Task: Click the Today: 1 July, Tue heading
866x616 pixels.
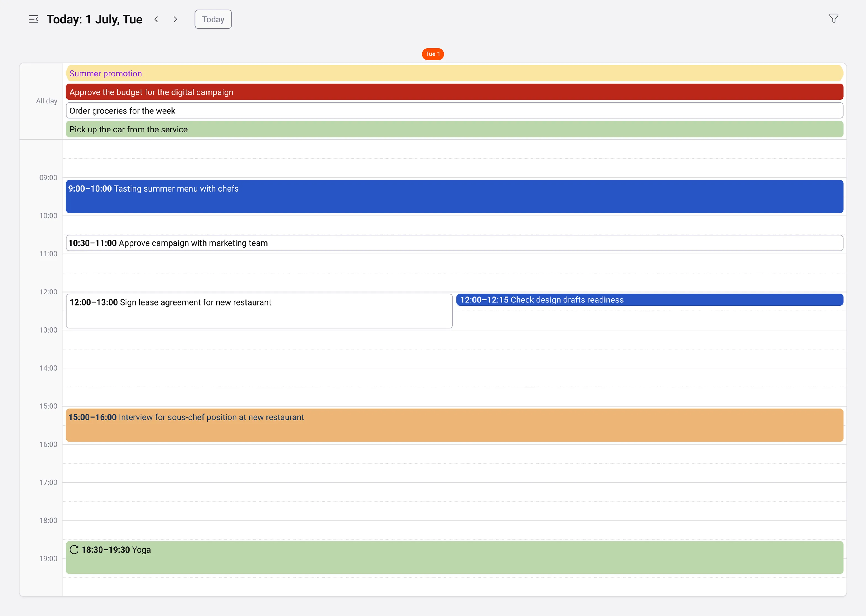Action: point(94,19)
